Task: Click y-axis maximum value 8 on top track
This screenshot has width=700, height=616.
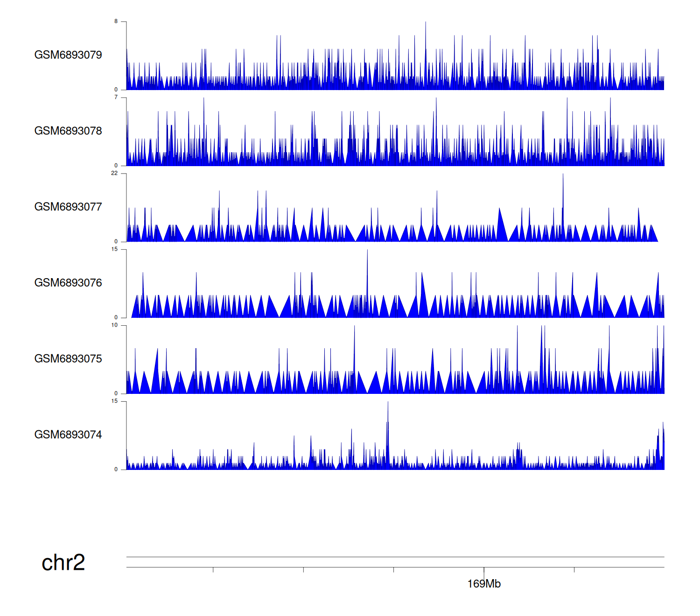Action: click(116, 21)
